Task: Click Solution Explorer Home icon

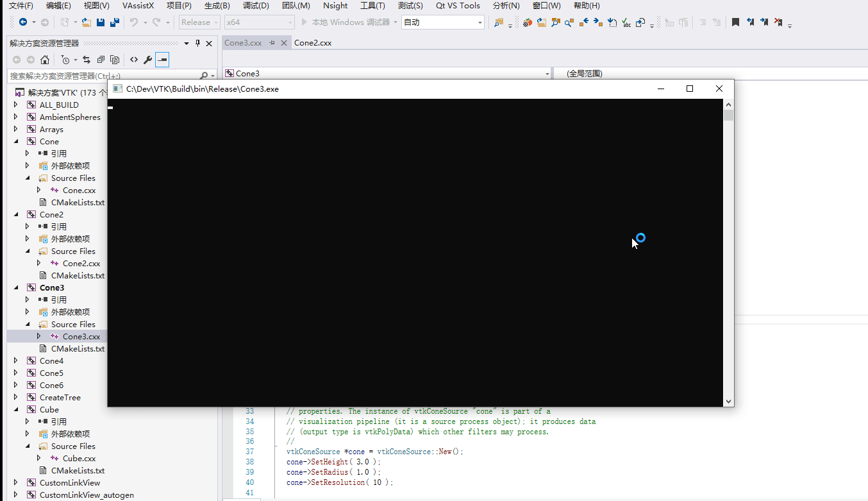Action: (x=44, y=60)
